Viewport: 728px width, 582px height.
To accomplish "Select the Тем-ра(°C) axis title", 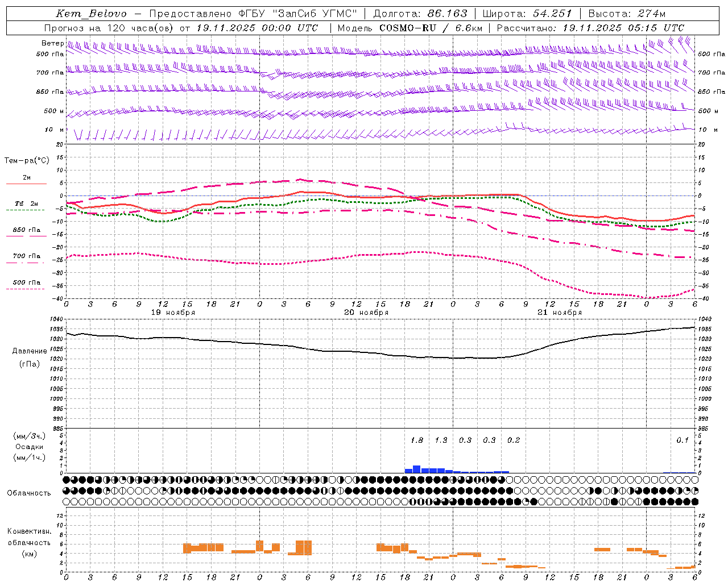I will 27,160.
